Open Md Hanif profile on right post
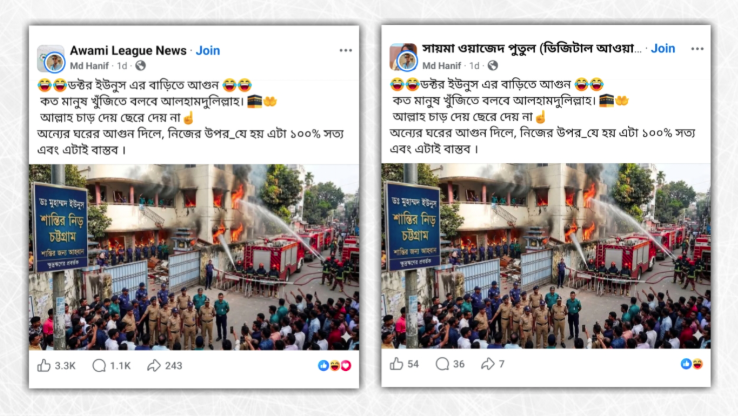The height and width of the screenshot is (416, 738). pos(441,65)
